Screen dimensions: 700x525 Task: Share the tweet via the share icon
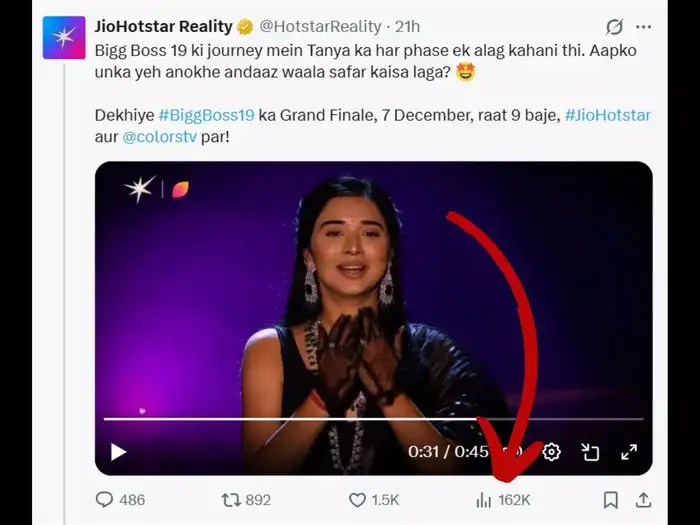(x=643, y=499)
